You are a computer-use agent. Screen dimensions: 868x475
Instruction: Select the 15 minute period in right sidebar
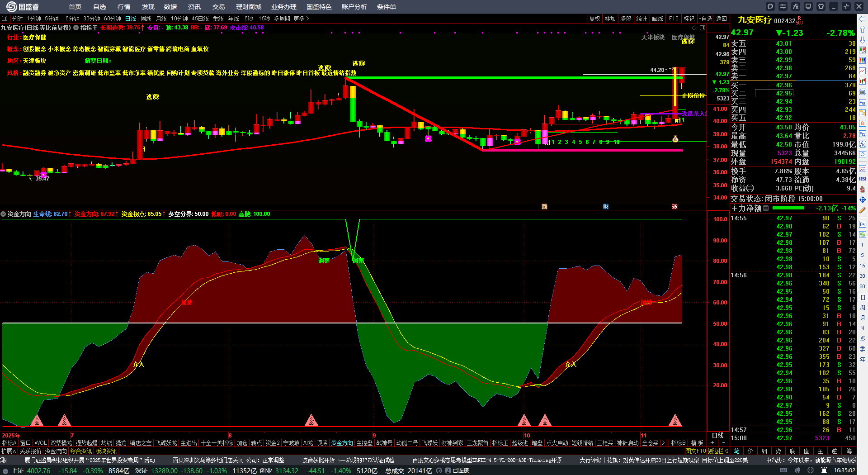point(863,266)
